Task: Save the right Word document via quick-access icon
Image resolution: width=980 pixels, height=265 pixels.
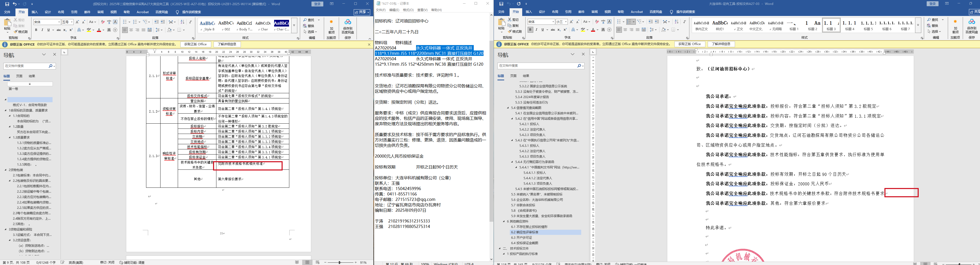Action: coord(501,4)
